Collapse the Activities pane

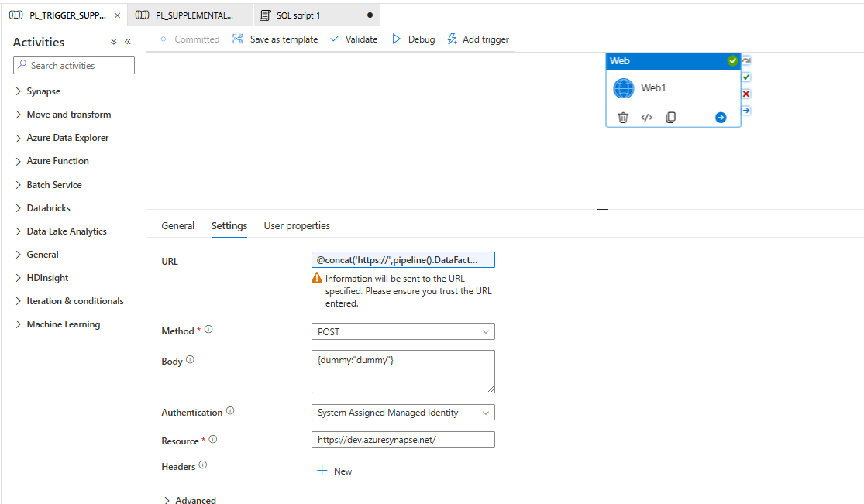pos(128,42)
